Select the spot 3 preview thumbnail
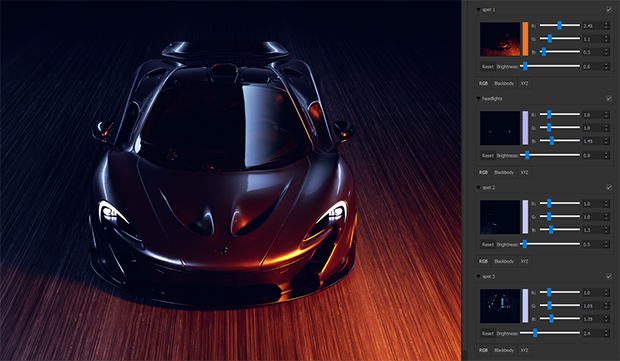 pos(500,306)
